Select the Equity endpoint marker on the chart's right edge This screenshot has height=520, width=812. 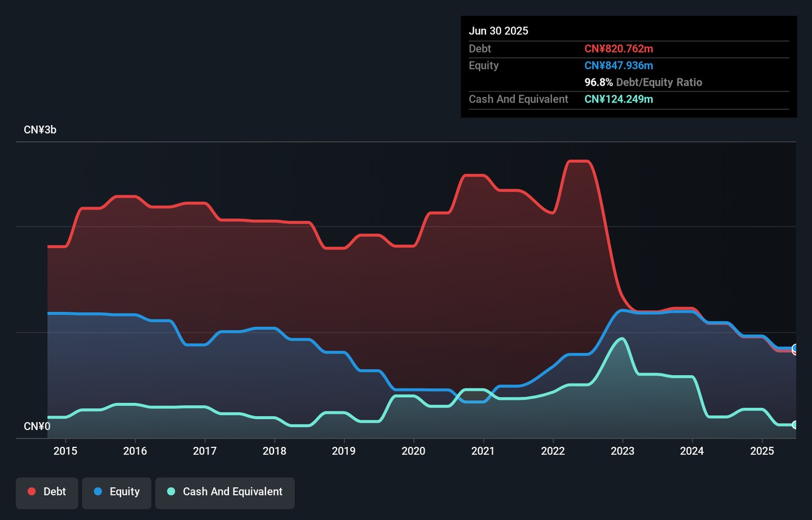coord(795,348)
